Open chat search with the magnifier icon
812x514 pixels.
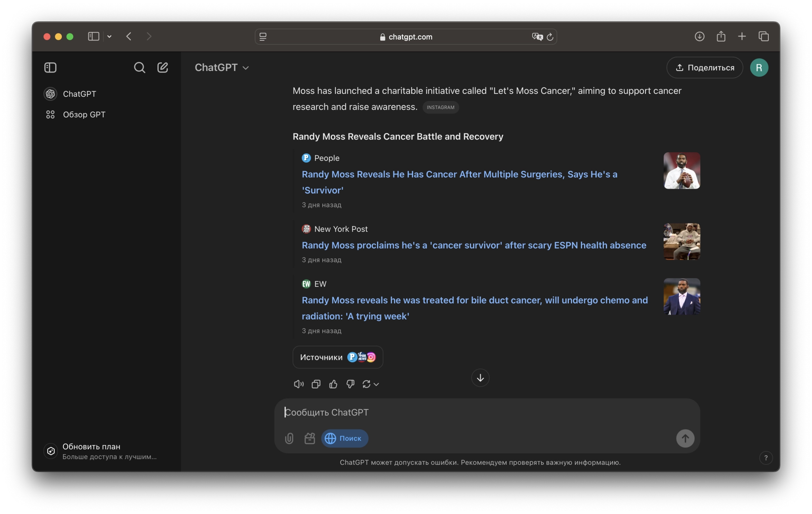pyautogui.click(x=139, y=68)
